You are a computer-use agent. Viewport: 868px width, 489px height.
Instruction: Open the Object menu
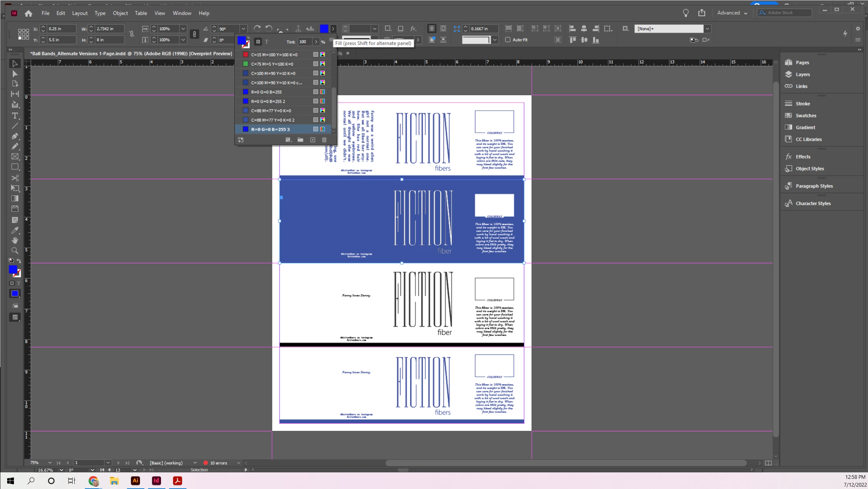pos(120,13)
